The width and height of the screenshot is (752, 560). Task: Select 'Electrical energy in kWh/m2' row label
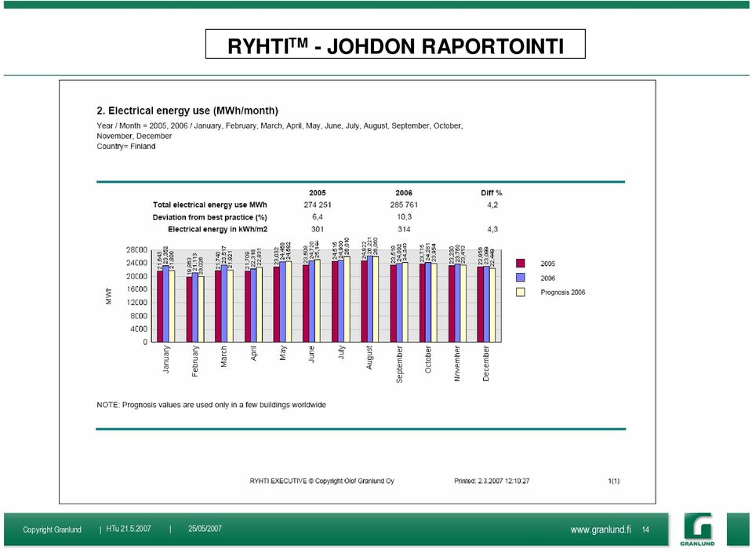coord(217,229)
